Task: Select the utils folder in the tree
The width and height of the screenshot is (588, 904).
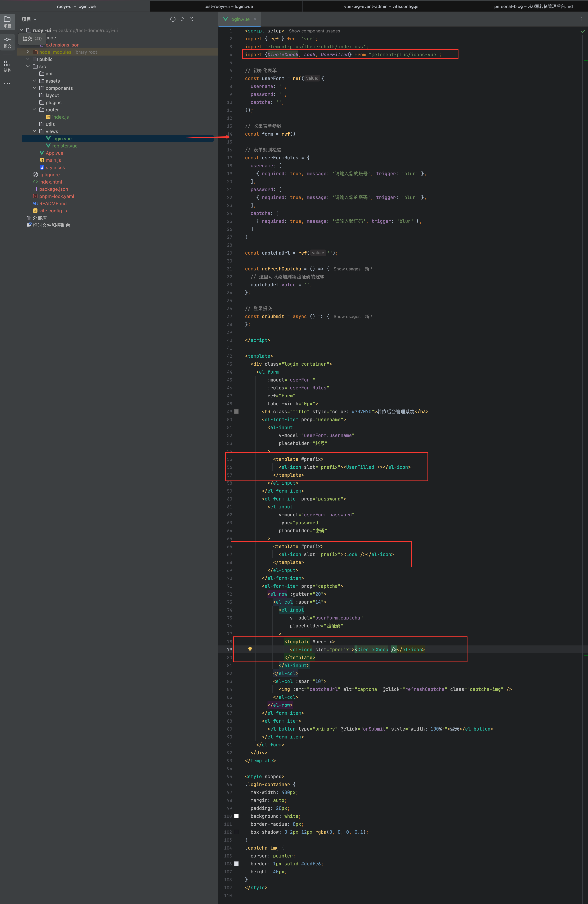Action: click(x=47, y=124)
